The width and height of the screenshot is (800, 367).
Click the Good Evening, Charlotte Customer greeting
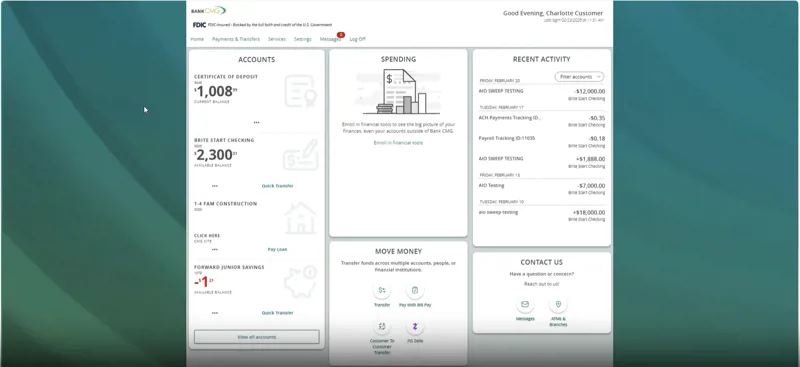click(x=553, y=13)
